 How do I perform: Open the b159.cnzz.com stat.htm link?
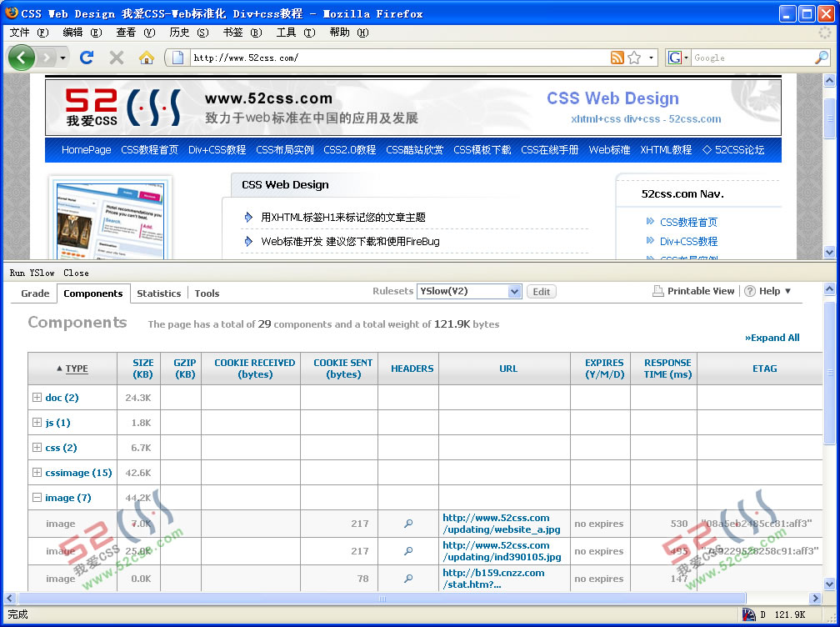(493, 579)
